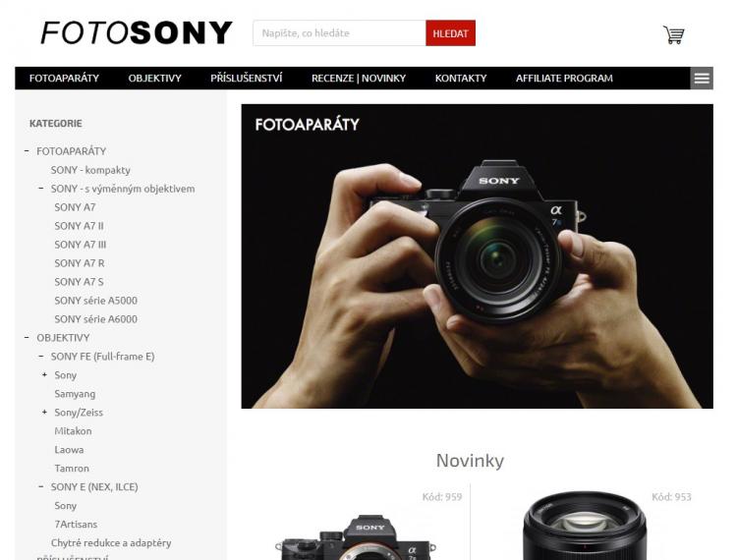Image resolution: width=737 pixels, height=560 pixels.
Task: Select SONY série A6000 category
Action: point(96,319)
